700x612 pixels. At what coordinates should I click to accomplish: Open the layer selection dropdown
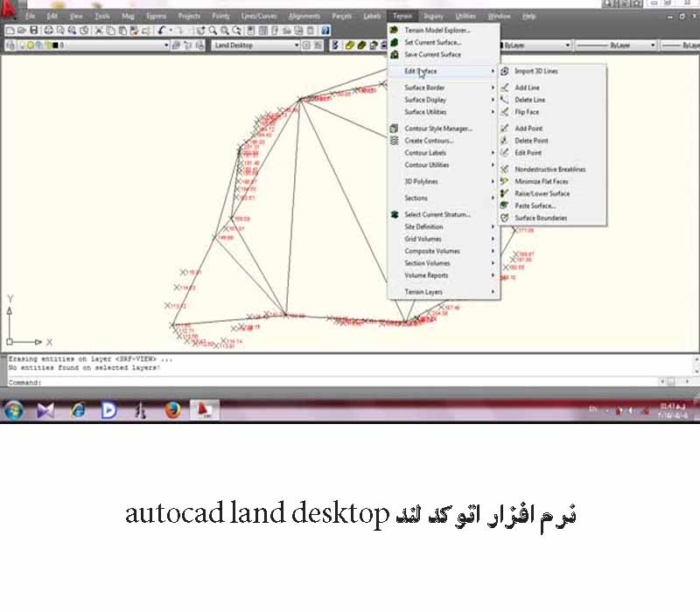[x=166, y=45]
